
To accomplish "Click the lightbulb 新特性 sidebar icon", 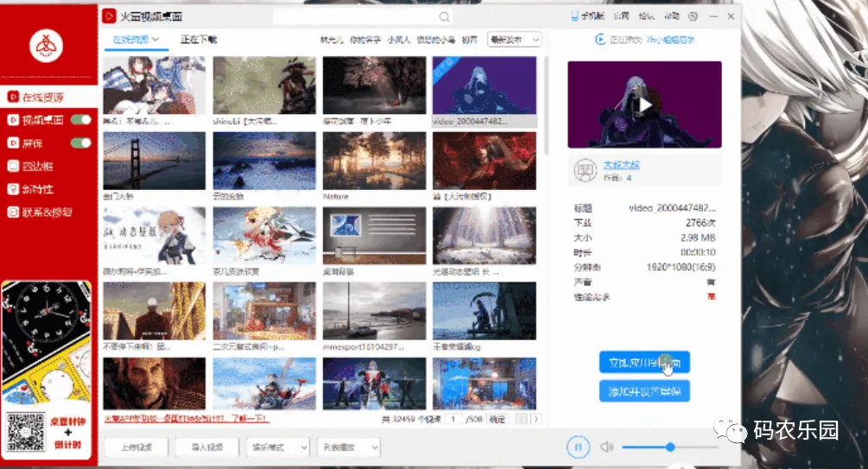I will pos(13,189).
